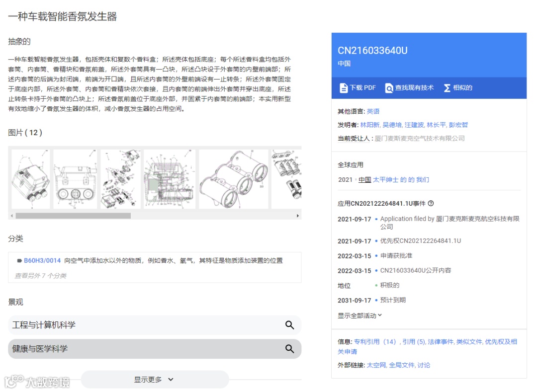
Task: Open 引用 (5) link
Action: pyautogui.click(x=414, y=342)
